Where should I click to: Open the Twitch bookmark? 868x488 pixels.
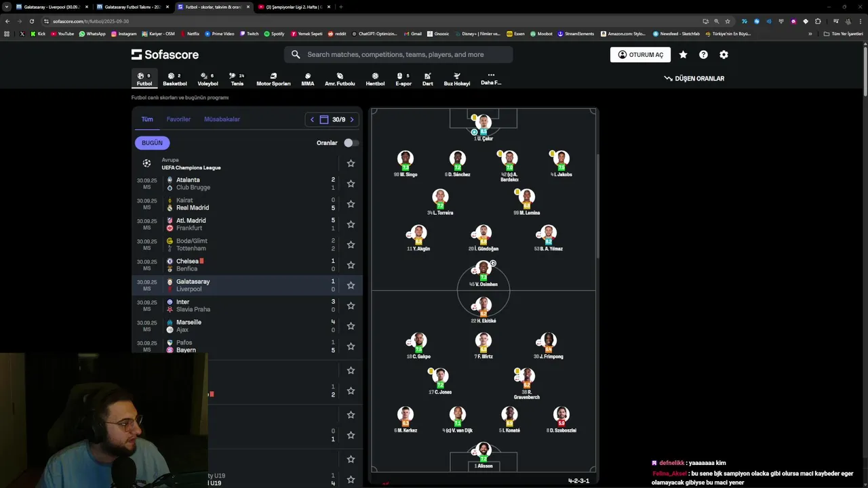tap(248, 33)
